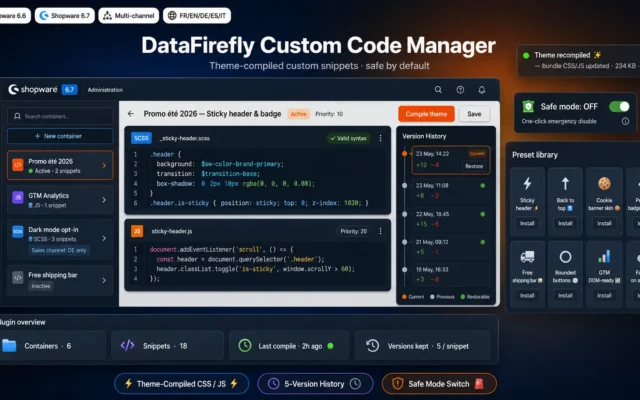The width and height of the screenshot is (640, 400).
Task: Click the Snippets code icon in overview
Action: 127,346
